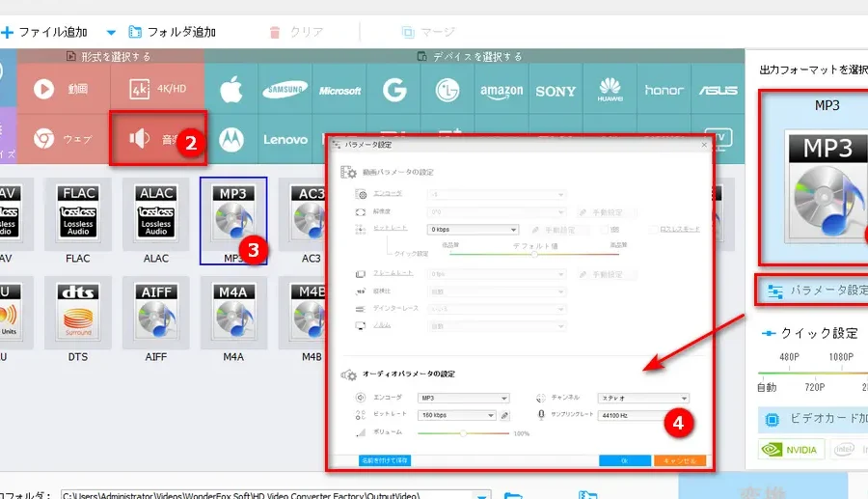Expand the audio encoder MP3 dropdown

(x=463, y=398)
